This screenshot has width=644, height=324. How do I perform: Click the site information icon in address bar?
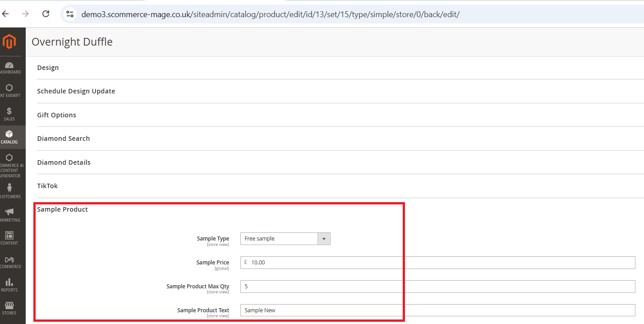pyautogui.click(x=70, y=14)
